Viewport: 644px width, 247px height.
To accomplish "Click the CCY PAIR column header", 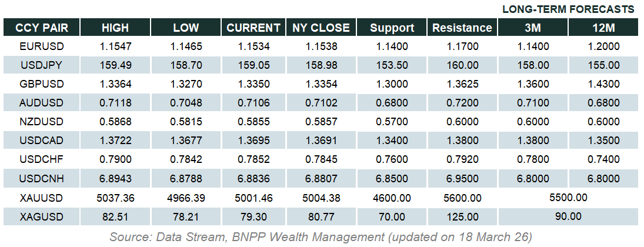I will click(x=41, y=28).
